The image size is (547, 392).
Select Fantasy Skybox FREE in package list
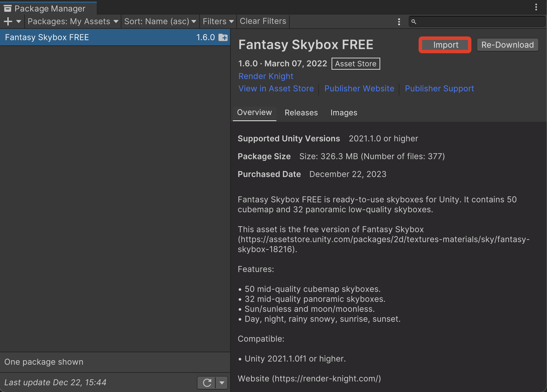115,37
